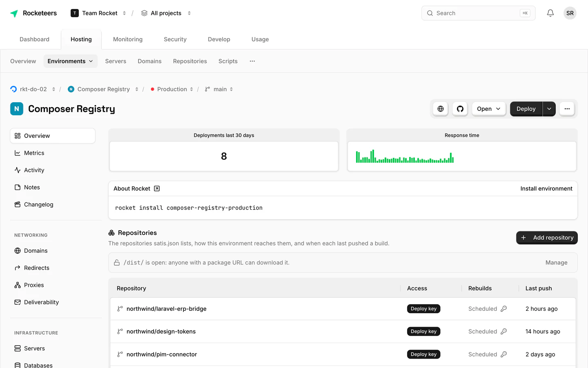Expand the rkt-do-02 server switcher
The image size is (588, 368).
tap(53, 89)
